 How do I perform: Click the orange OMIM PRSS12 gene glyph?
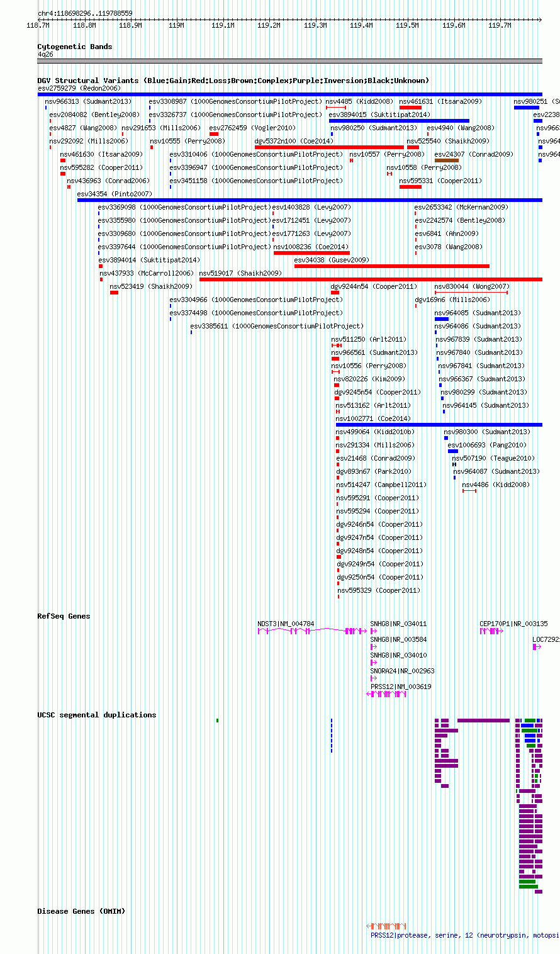coord(386,926)
